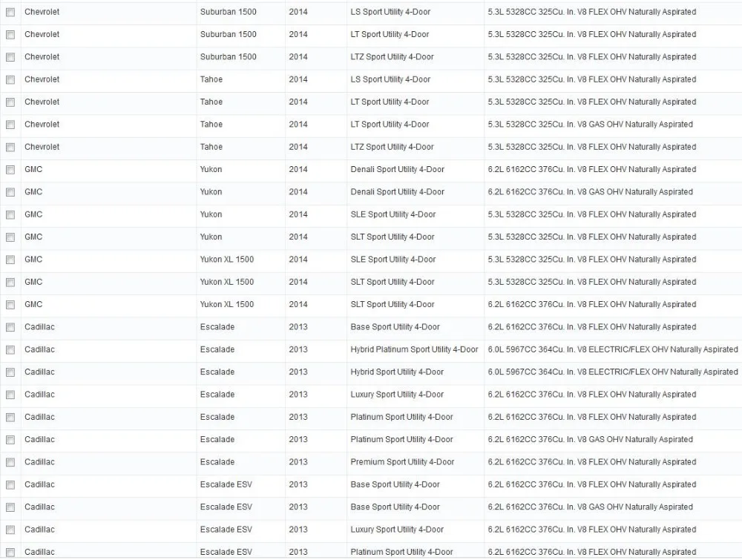Select the Escalade ESV Base V8 GAS checkbox

click(10, 507)
